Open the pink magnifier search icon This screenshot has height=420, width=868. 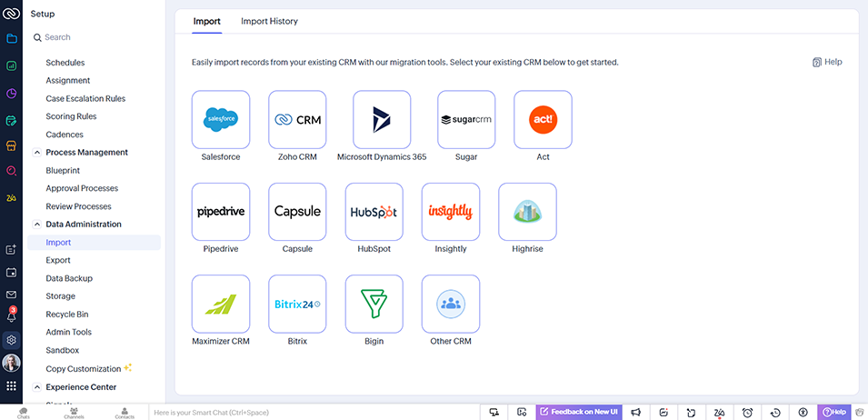pyautogui.click(x=11, y=170)
